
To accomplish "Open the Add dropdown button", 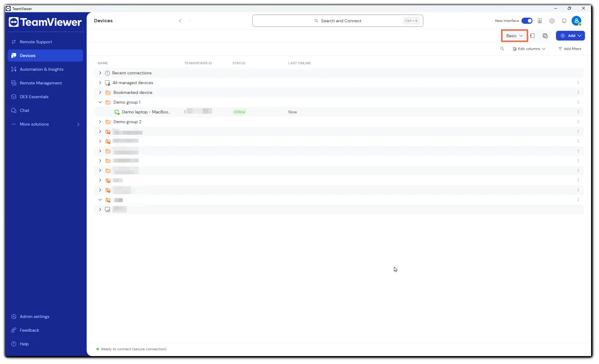I will click(570, 36).
